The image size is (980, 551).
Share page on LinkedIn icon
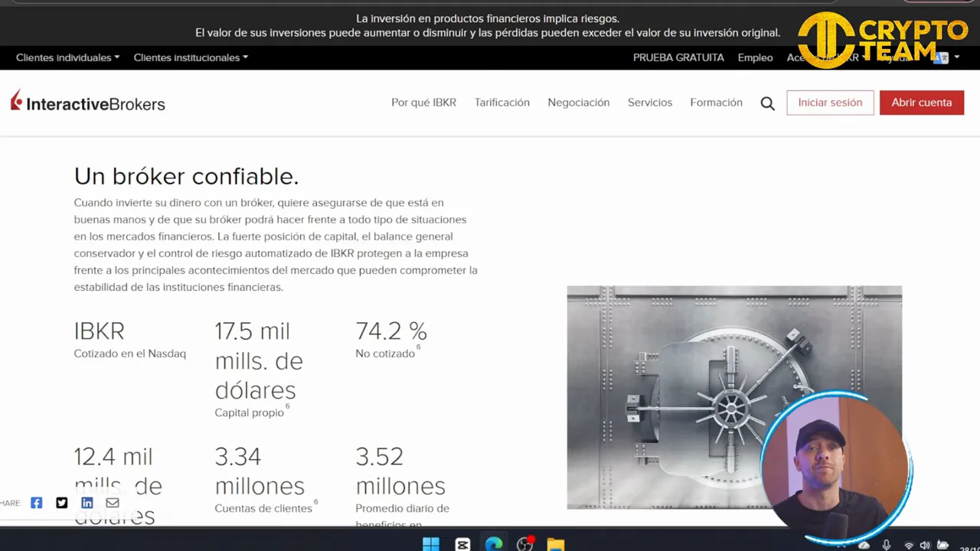tap(87, 503)
